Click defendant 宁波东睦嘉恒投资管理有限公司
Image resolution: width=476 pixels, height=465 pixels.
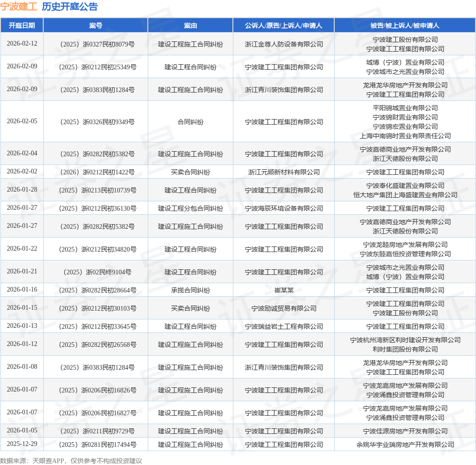click(x=405, y=254)
